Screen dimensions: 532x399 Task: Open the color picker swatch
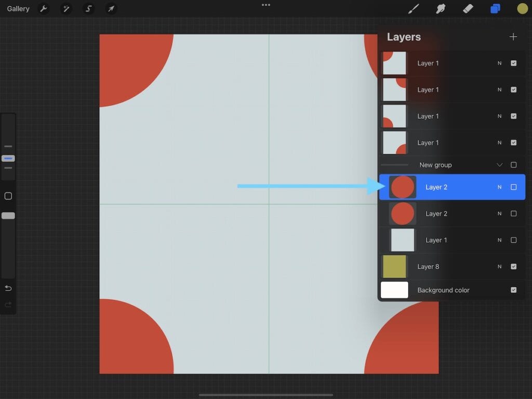tap(522, 8)
